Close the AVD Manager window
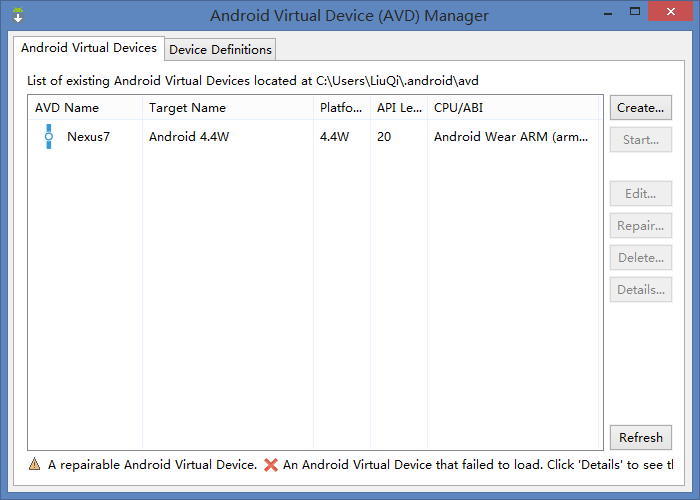The height and width of the screenshot is (500, 700). (x=671, y=12)
